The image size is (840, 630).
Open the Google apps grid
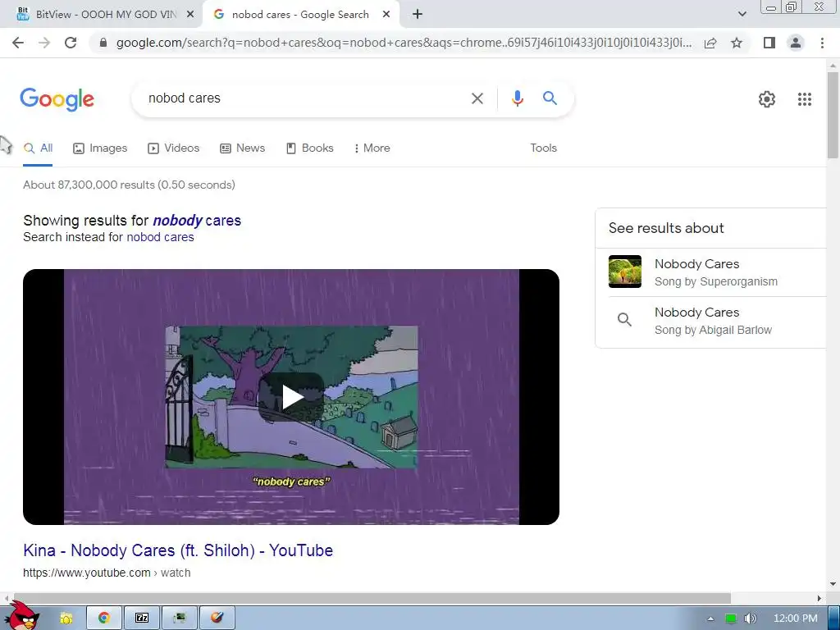coord(805,99)
